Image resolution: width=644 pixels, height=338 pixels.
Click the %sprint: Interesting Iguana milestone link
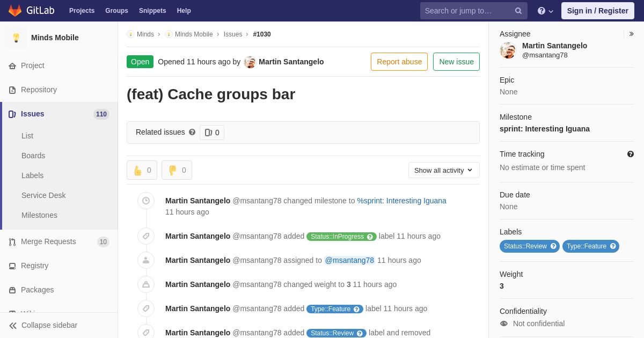point(402,201)
